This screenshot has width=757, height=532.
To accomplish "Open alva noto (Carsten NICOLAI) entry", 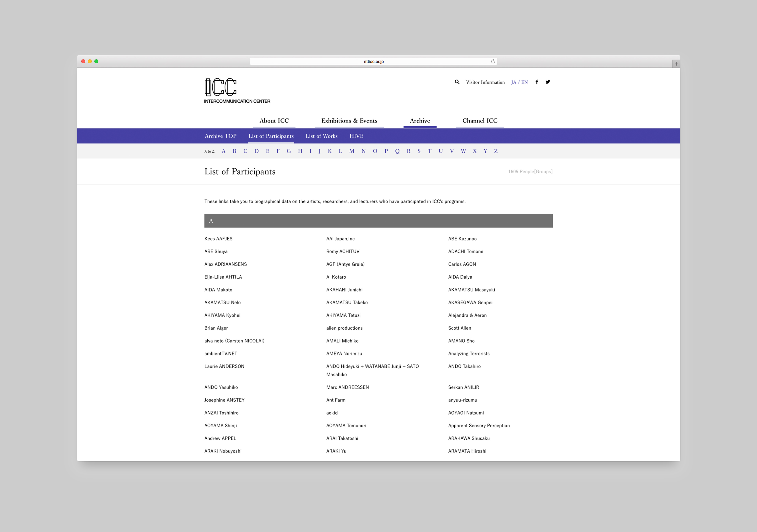I will point(234,341).
